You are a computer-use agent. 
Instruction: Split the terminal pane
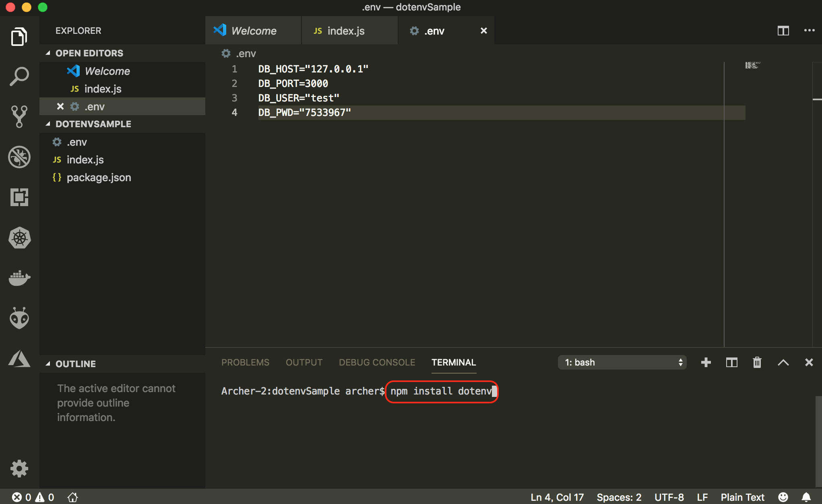(x=731, y=362)
